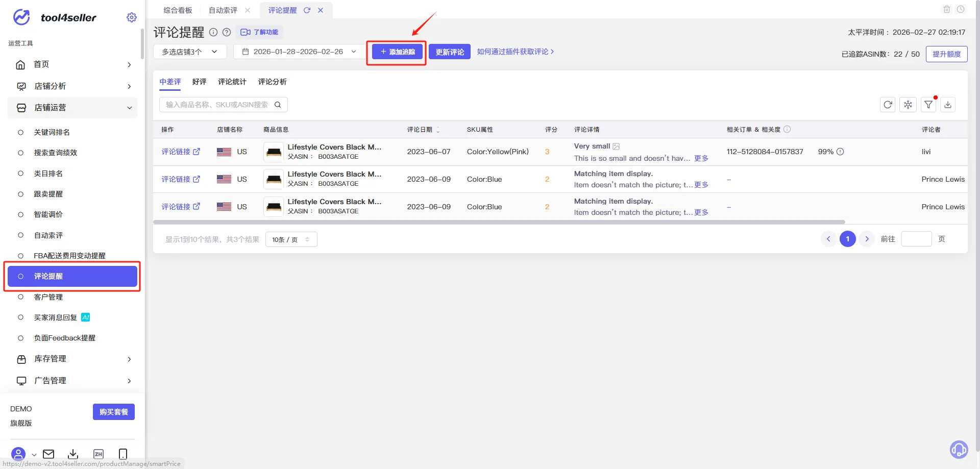Open download center icon in bottom bar

pyautogui.click(x=73, y=454)
